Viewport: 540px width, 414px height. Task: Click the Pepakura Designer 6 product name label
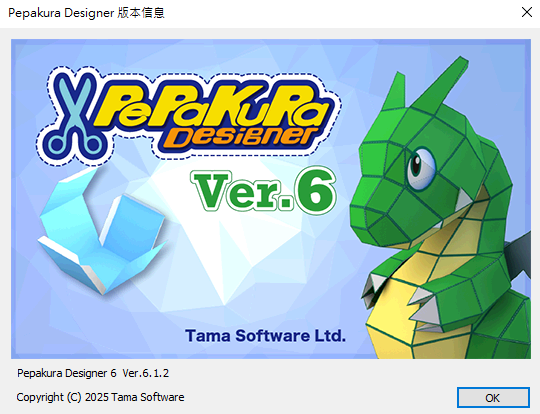[x=67, y=373]
